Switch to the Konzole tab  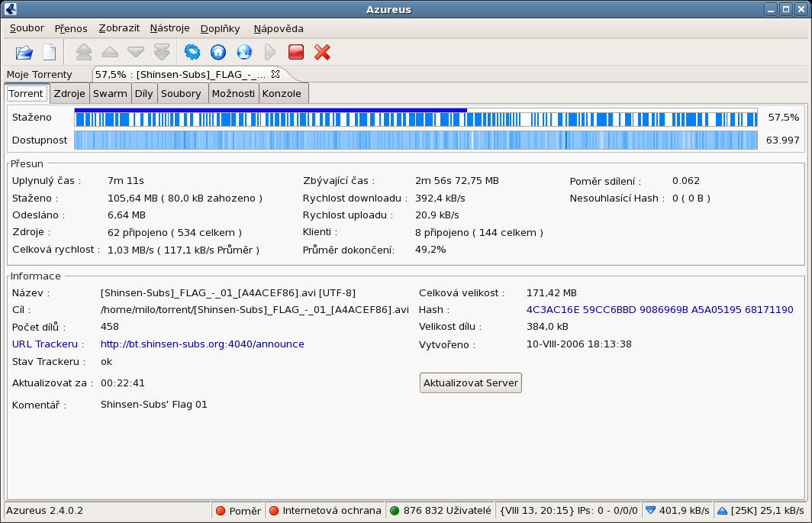pyautogui.click(x=282, y=94)
